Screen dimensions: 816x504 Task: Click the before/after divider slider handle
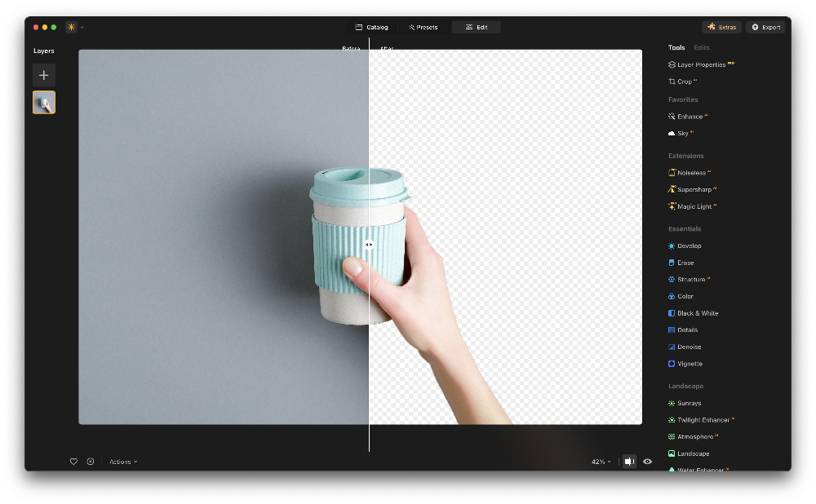(369, 245)
